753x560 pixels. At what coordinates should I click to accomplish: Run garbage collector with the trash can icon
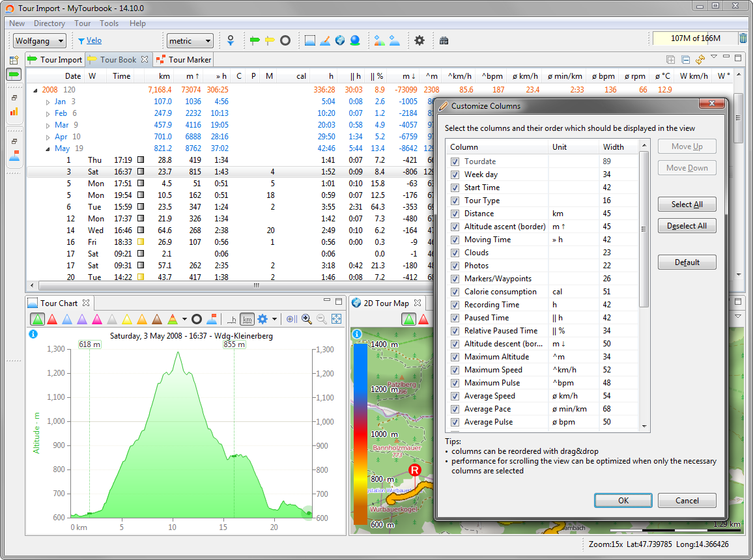(x=743, y=38)
